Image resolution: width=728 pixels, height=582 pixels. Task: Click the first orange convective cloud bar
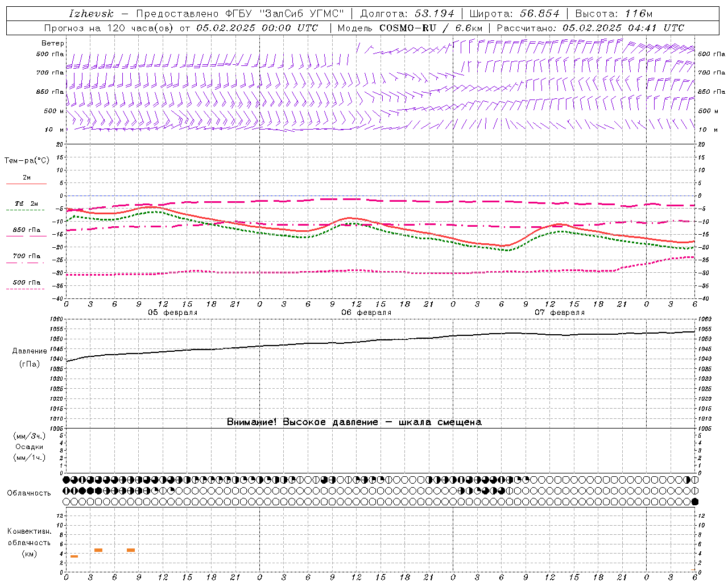[x=74, y=556]
